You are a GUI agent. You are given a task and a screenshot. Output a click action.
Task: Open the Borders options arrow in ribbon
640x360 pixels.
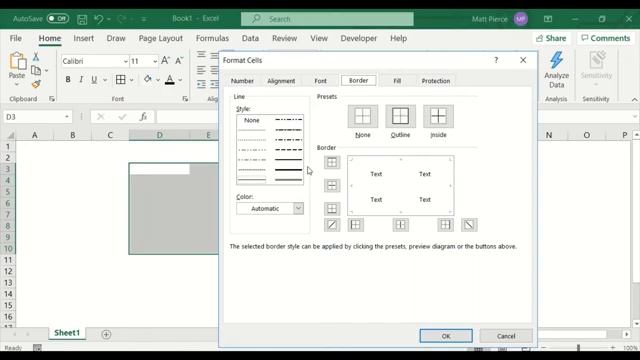pyautogui.click(x=131, y=80)
